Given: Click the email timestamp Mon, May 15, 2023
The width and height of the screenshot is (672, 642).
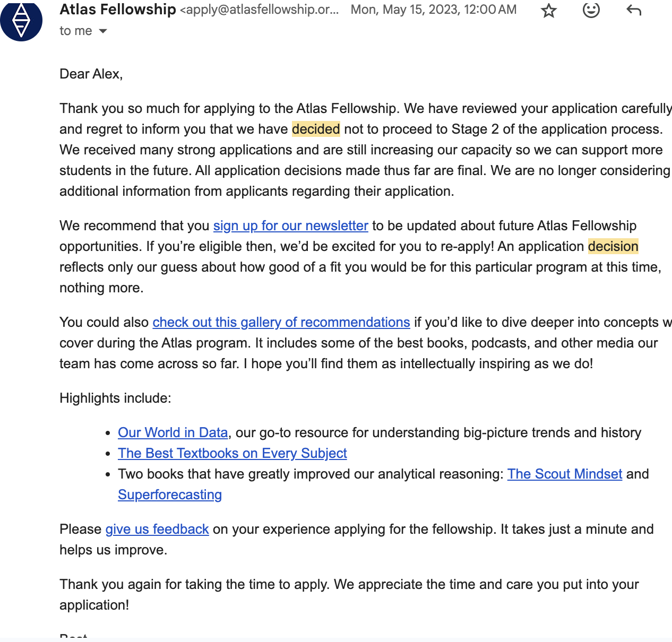Looking at the screenshot, I should [x=433, y=10].
